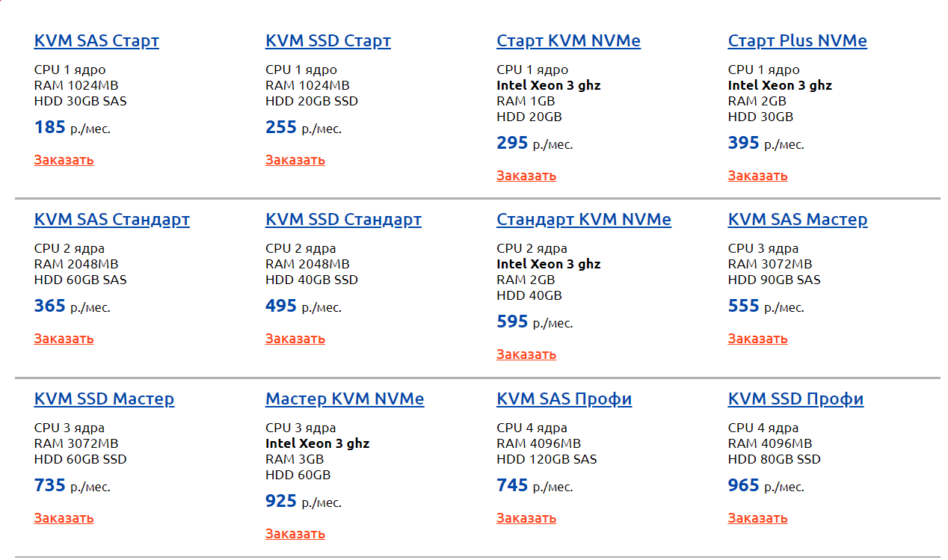Click Заказать under the 365 р. plan
This screenshot has height=560, width=948.
pos(64,339)
